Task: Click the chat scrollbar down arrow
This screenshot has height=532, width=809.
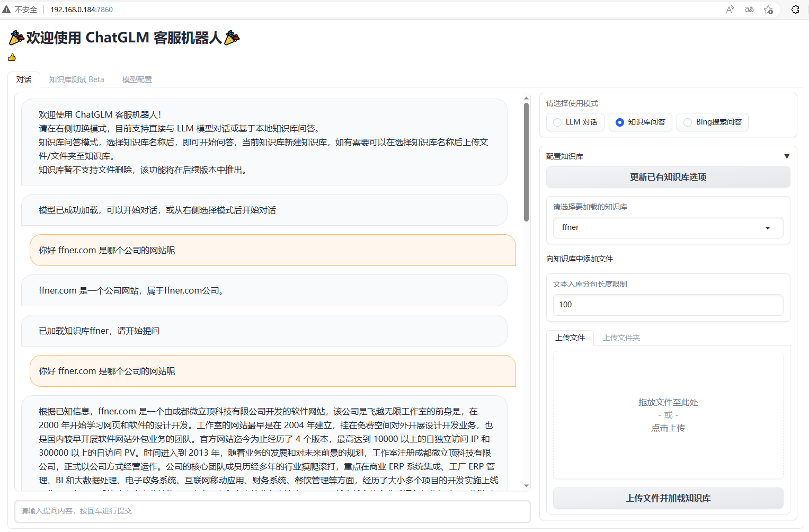Action: [526, 485]
